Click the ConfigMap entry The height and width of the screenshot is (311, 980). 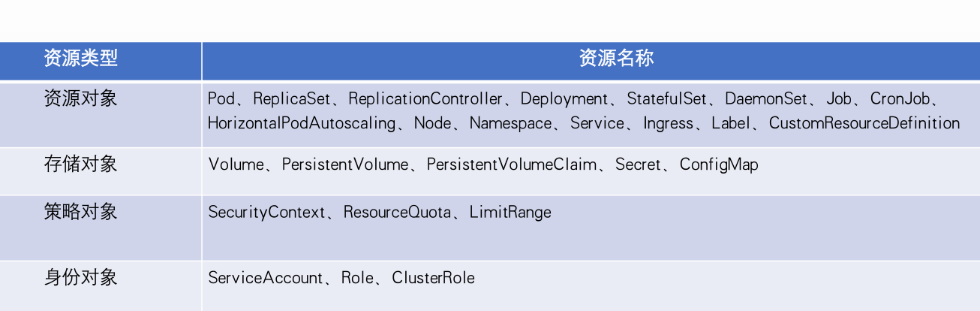click(719, 165)
